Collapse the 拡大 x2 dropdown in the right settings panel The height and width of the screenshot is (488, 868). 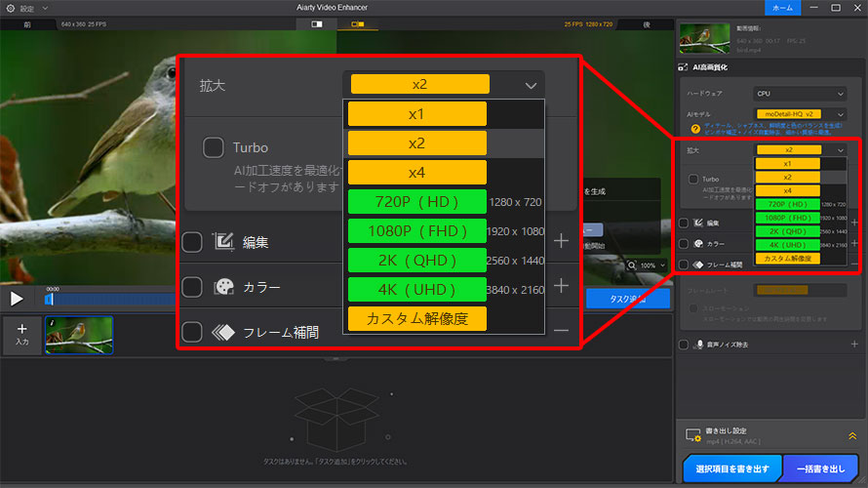[x=801, y=150]
